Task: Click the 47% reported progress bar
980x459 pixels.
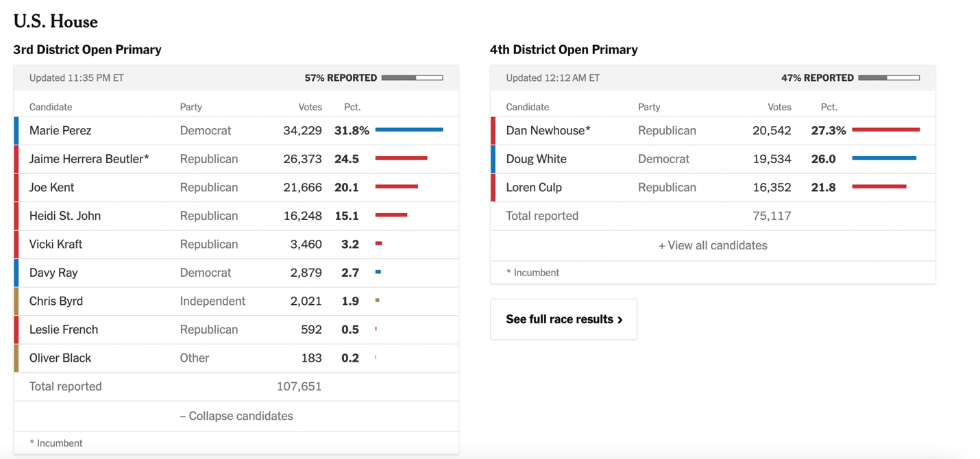Action: pyautogui.click(x=889, y=78)
